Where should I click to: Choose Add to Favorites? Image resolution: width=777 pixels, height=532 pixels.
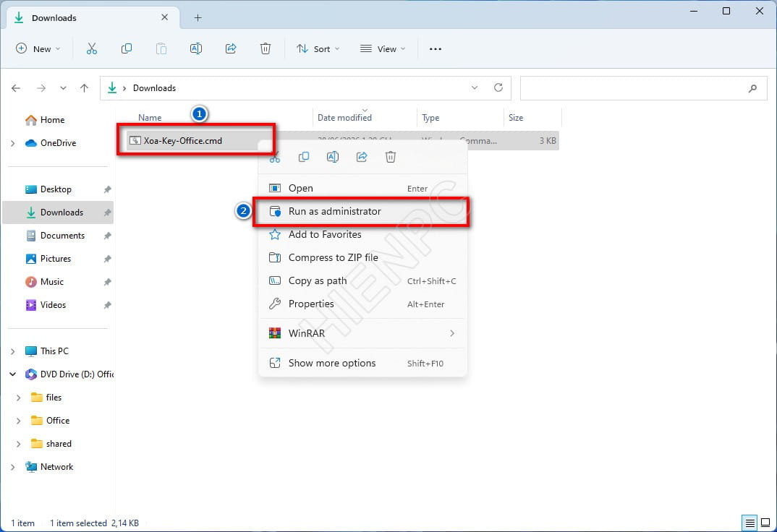(x=362, y=235)
